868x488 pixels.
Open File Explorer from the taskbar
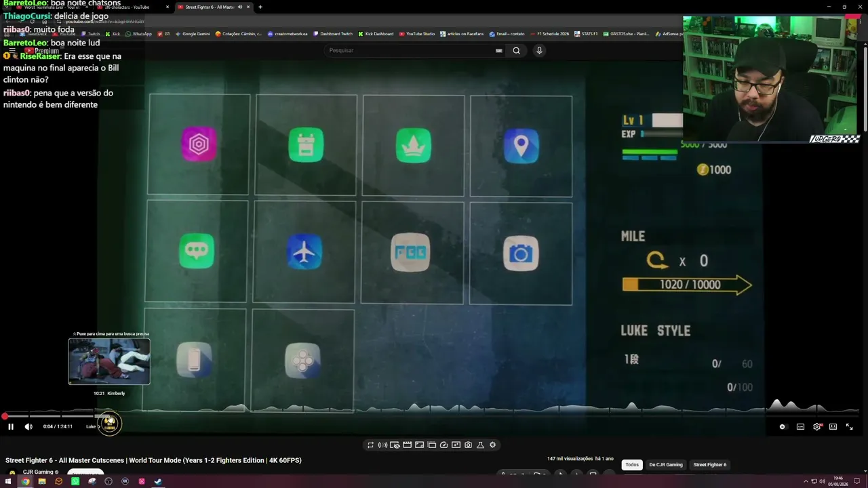coord(42,481)
